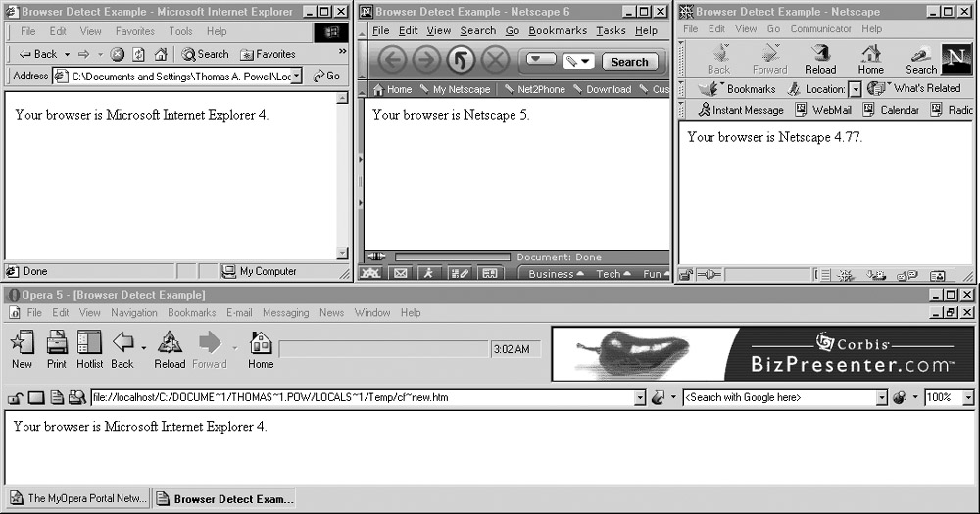Click the Reload icon in Netscape 6
Viewport: 980px width, 514px height.
coord(460,61)
